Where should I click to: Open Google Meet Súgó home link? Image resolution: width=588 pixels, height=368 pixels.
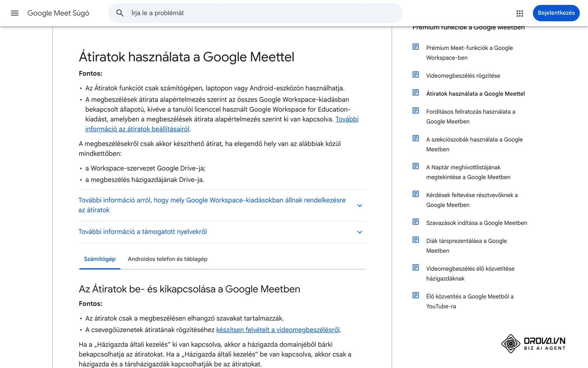coord(58,13)
